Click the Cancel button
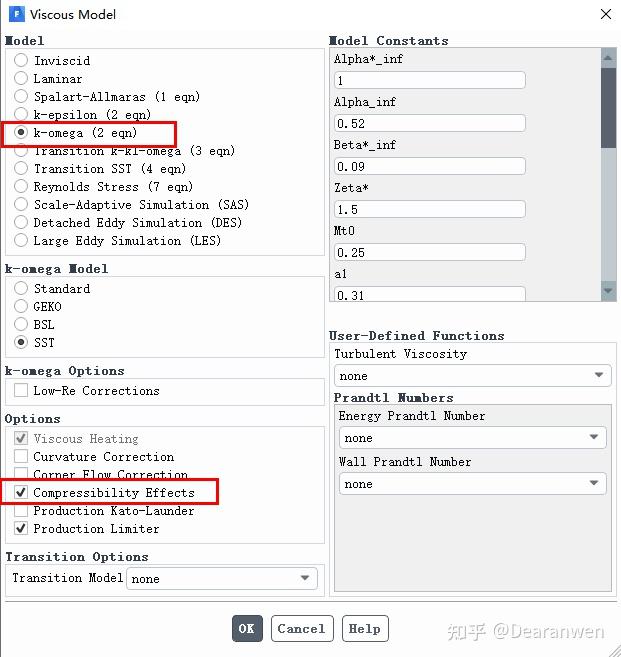The width and height of the screenshot is (621, 657). pyautogui.click(x=302, y=628)
